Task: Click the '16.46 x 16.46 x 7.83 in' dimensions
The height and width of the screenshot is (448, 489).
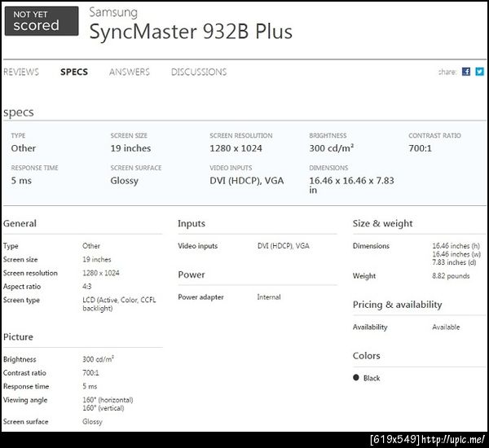Action: 351,185
